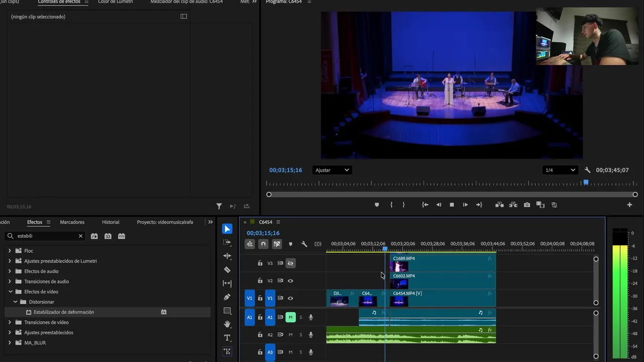The width and height of the screenshot is (644, 362).
Task: Open the Ajustar zoom level dropdown
Action: point(332,170)
